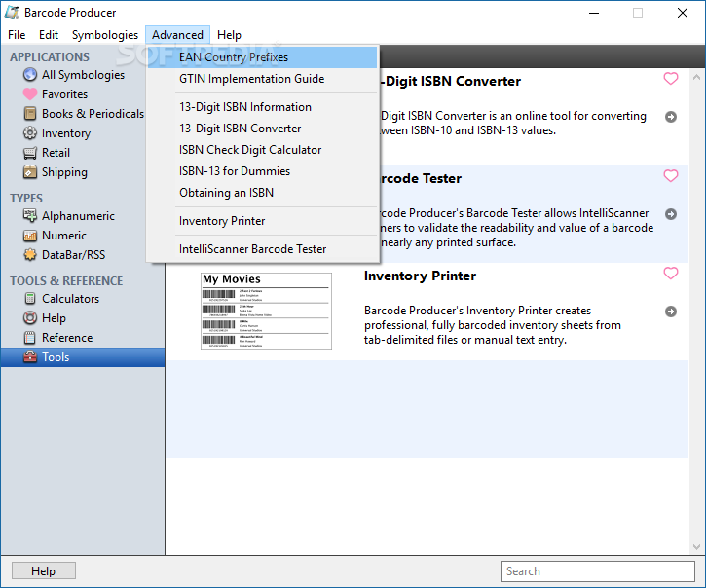The width and height of the screenshot is (706, 588).
Task: Click the pink Favorites heart icon in sidebar
Action: (x=30, y=94)
